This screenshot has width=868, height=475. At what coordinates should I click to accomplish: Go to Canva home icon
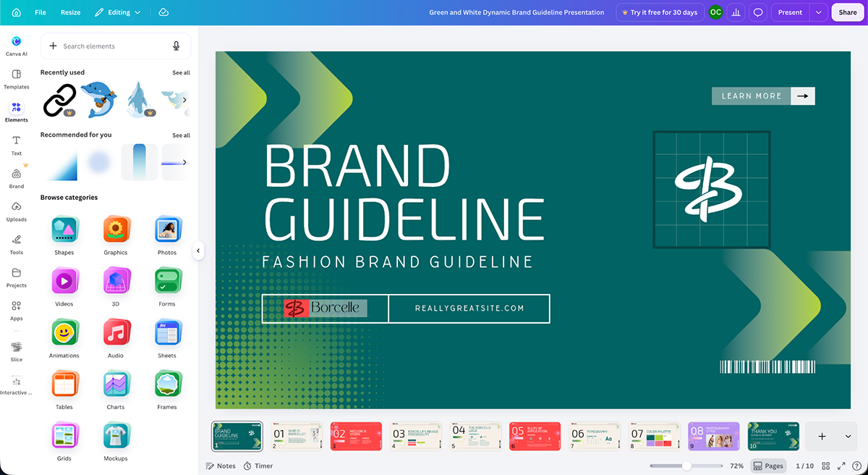click(x=16, y=12)
